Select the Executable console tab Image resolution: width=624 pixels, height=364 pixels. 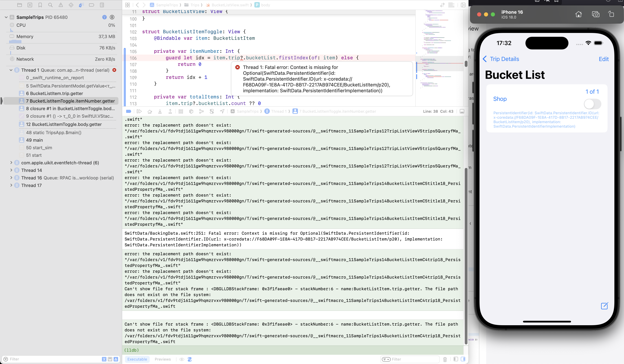click(137, 359)
